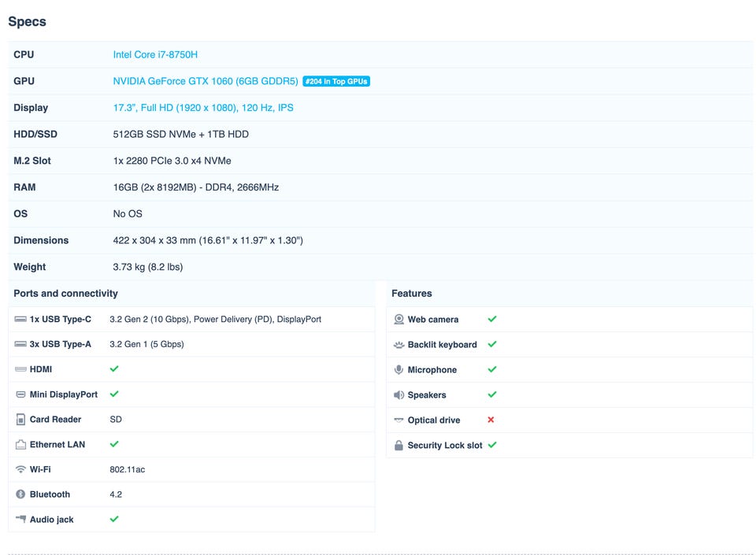Open the 17.3" Full HD display link

point(203,107)
